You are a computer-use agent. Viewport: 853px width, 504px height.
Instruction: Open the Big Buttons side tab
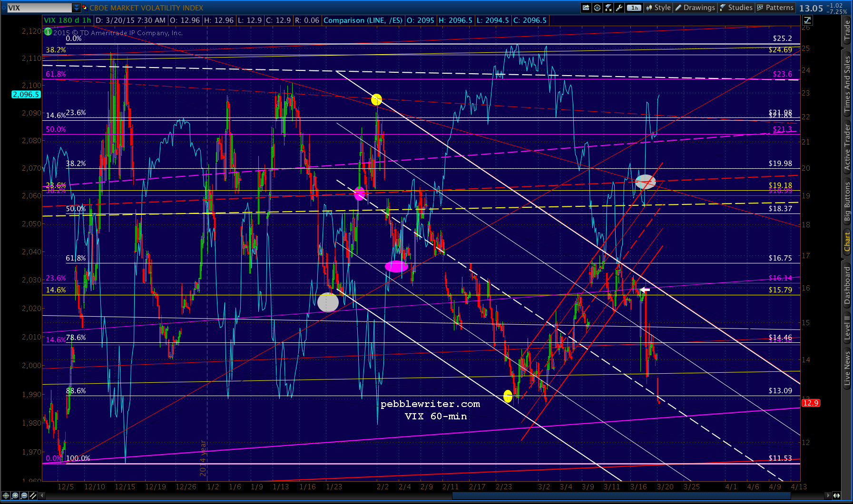(847, 201)
